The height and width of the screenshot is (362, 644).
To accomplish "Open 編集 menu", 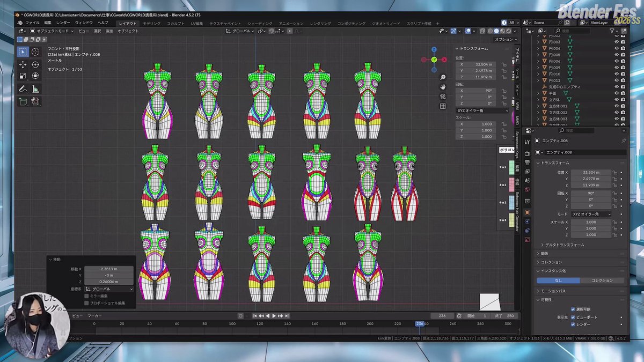I will pyautogui.click(x=48, y=23).
